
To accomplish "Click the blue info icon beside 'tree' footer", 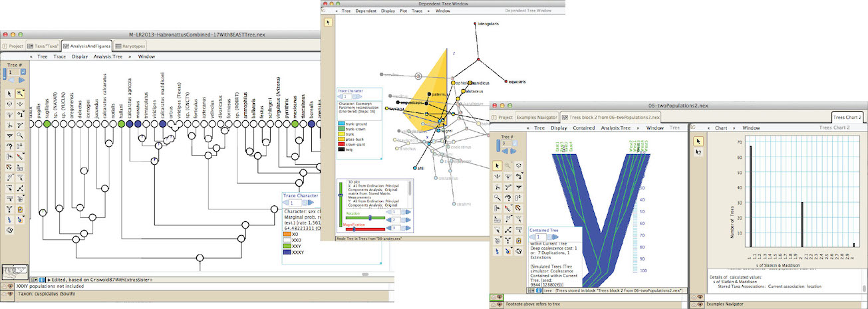I will click(538, 291).
